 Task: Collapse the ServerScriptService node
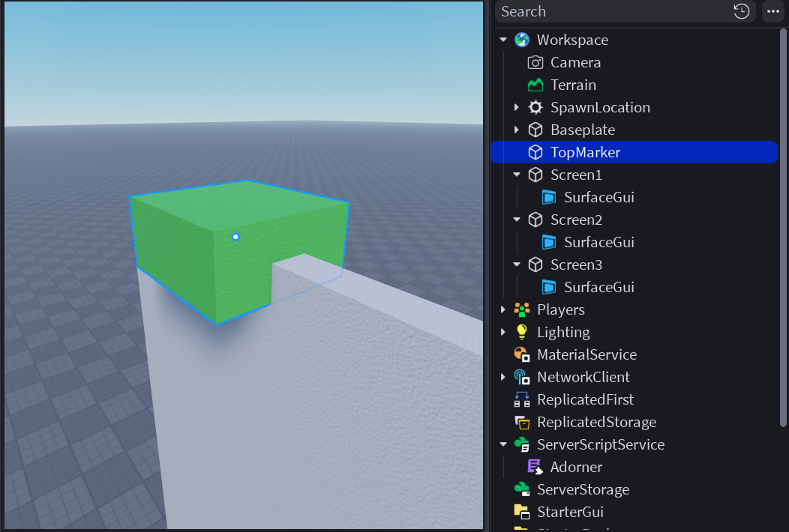tap(503, 444)
